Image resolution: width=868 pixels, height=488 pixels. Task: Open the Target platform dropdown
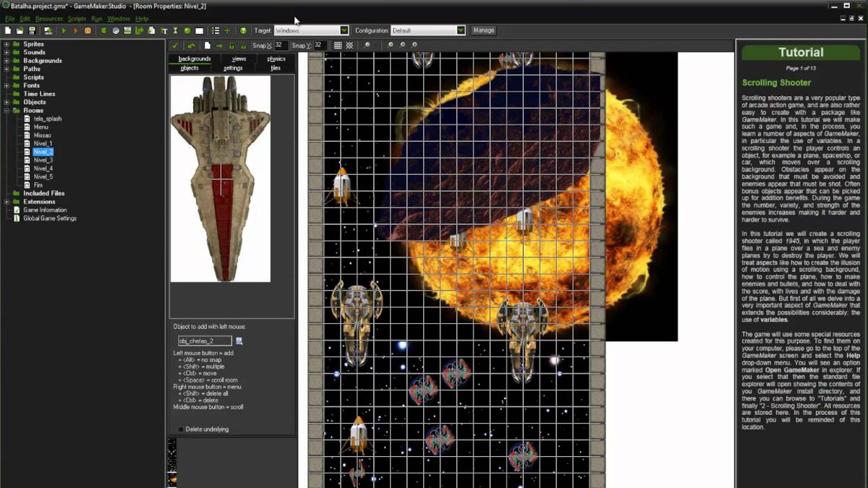click(344, 30)
